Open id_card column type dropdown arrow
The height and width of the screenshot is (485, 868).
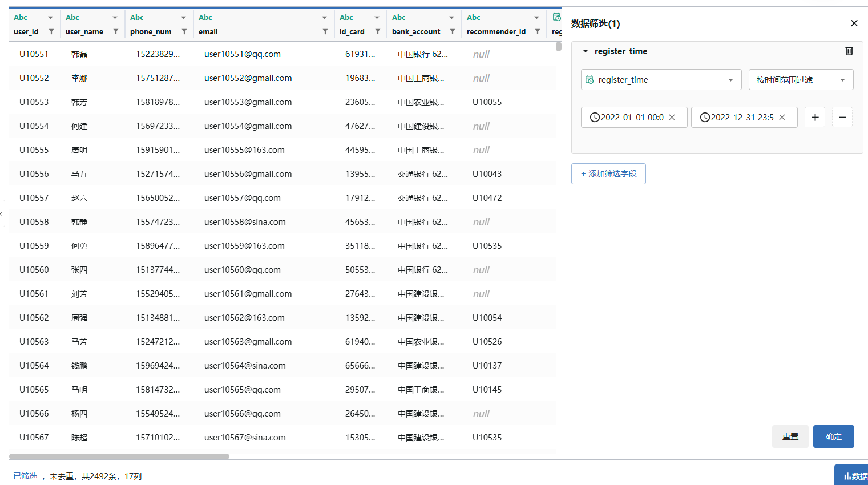click(377, 18)
